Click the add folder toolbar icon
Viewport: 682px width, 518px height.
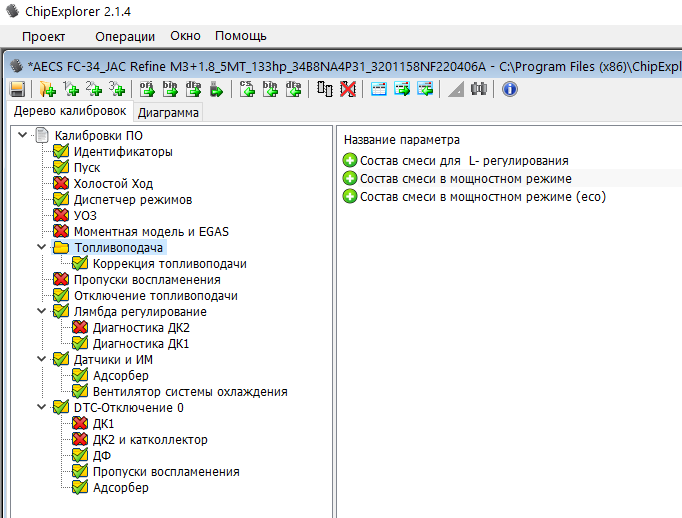coord(46,90)
